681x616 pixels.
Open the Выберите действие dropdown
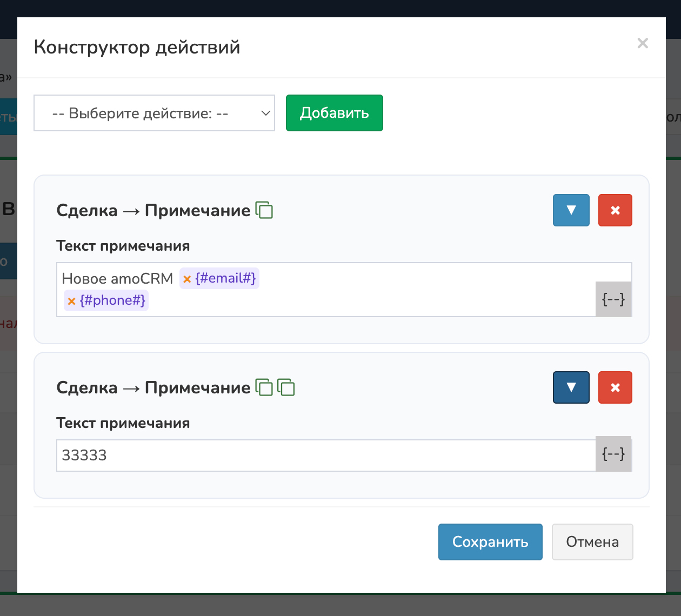(x=154, y=113)
